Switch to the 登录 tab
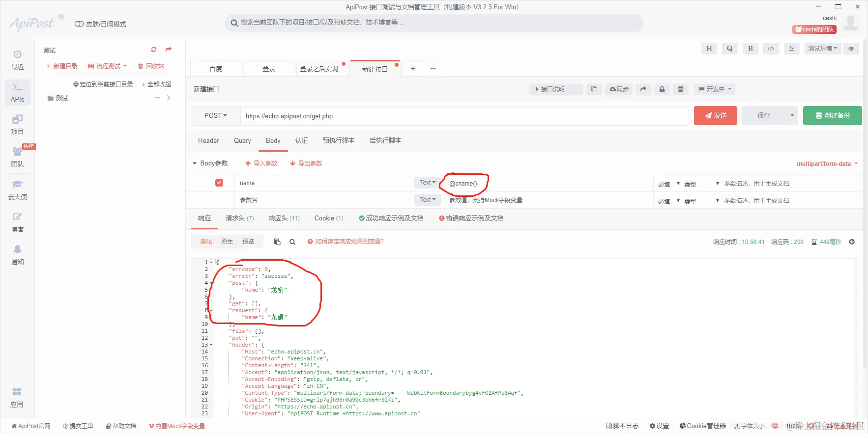 269,69
